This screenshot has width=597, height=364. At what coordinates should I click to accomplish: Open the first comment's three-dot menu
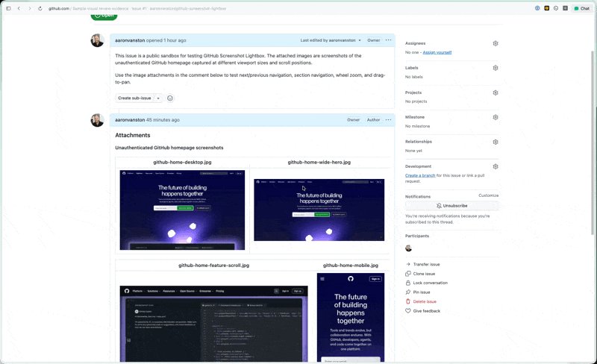(388, 40)
